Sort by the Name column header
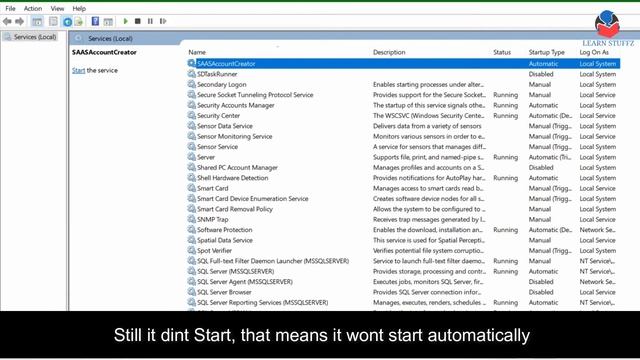This screenshot has width=640, height=360. pos(197,52)
